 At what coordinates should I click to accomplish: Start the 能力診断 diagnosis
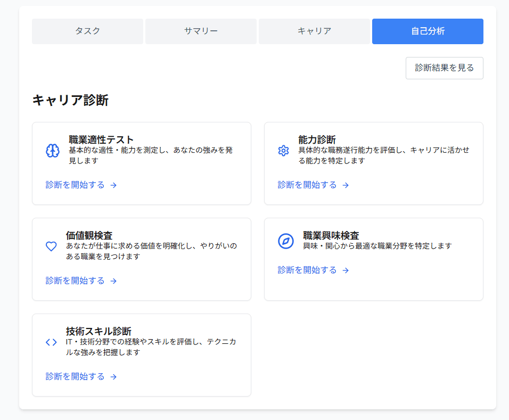(x=308, y=185)
